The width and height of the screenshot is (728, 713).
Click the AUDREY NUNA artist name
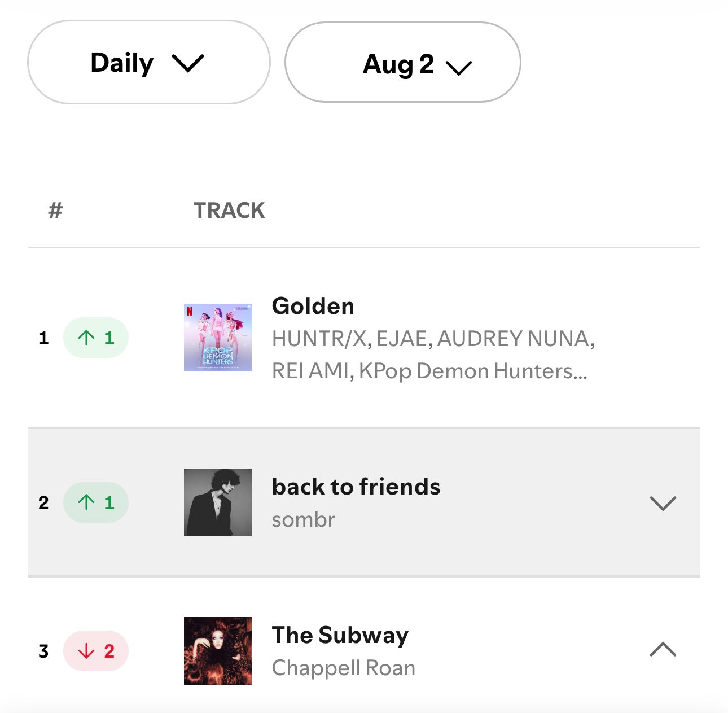tap(514, 339)
